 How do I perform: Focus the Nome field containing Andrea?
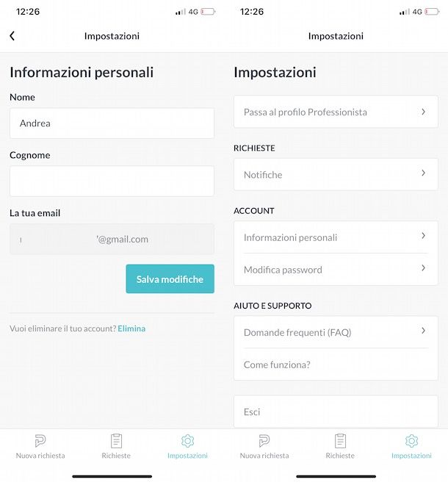coord(112,123)
